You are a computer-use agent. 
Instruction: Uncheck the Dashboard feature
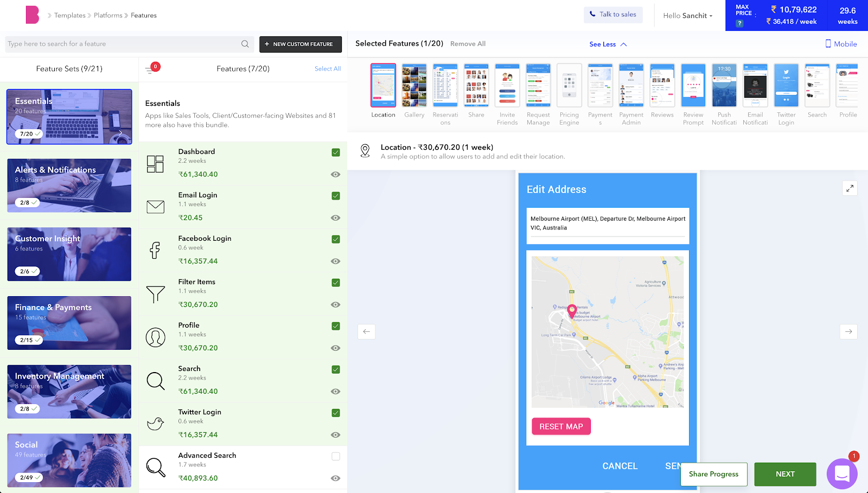pos(335,152)
